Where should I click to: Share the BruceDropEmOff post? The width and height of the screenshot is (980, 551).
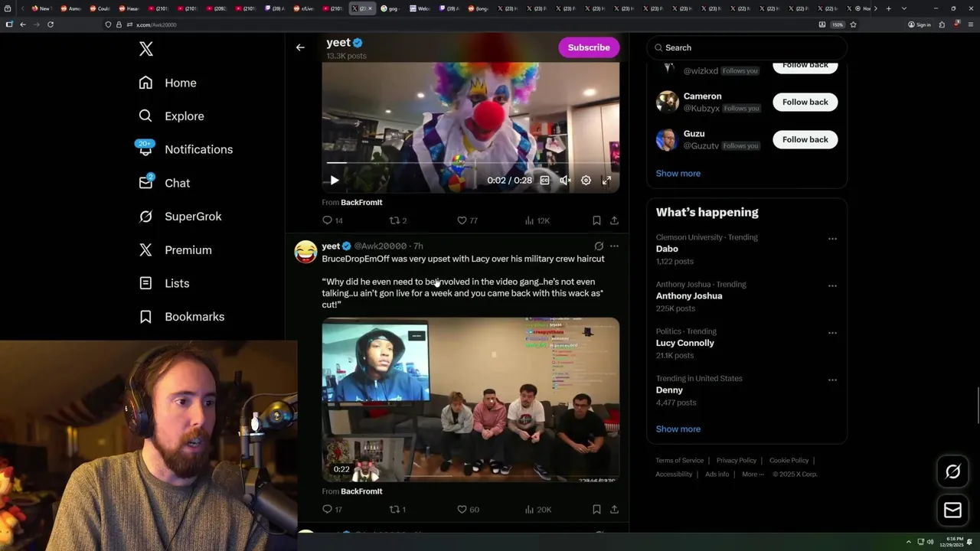[614, 510]
